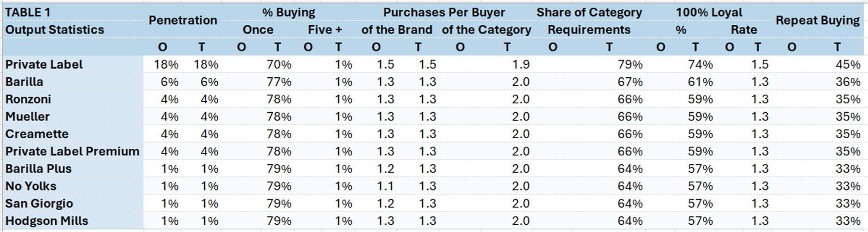Image resolution: width=868 pixels, height=232 pixels.
Task: Click the Penetration column header
Action: pyautogui.click(x=182, y=20)
